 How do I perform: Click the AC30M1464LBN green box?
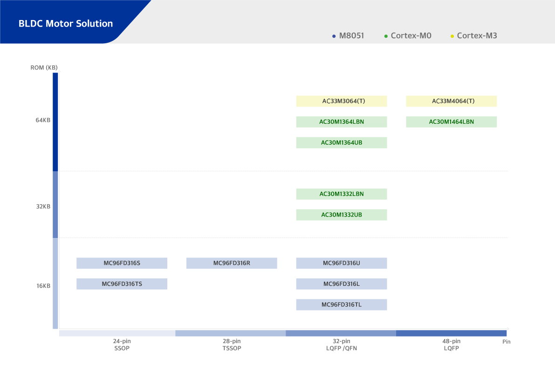451,122
